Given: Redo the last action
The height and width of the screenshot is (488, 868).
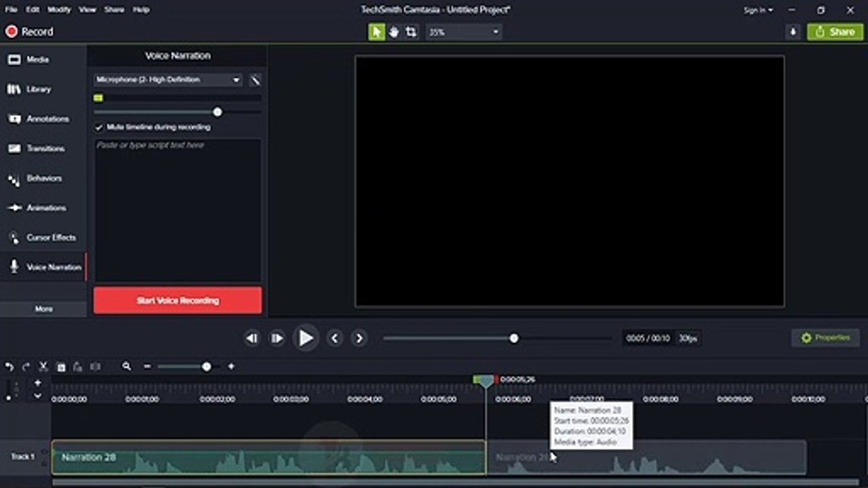Looking at the screenshot, I should pos(26,367).
